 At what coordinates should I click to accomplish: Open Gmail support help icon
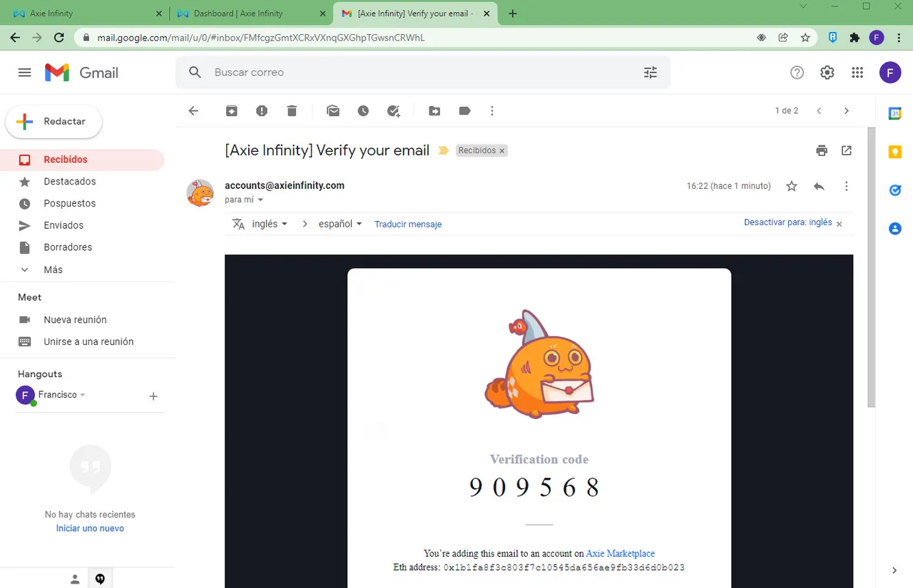[x=797, y=73]
